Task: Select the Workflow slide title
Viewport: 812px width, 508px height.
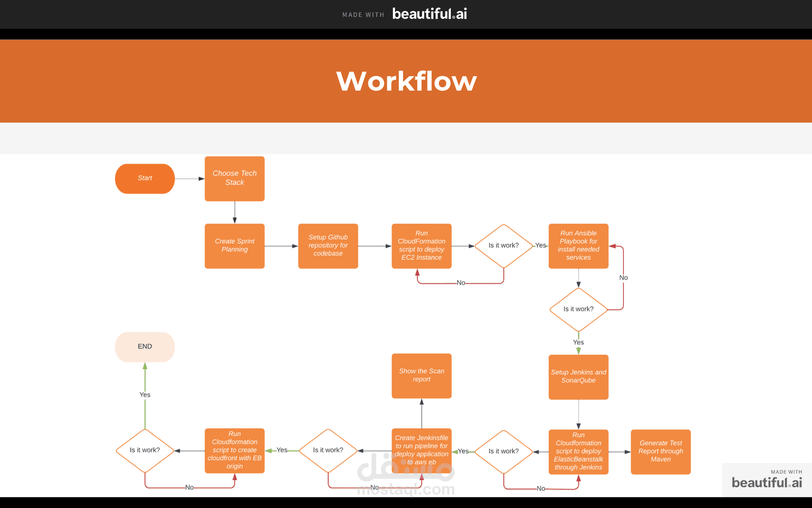Action: coord(406,81)
